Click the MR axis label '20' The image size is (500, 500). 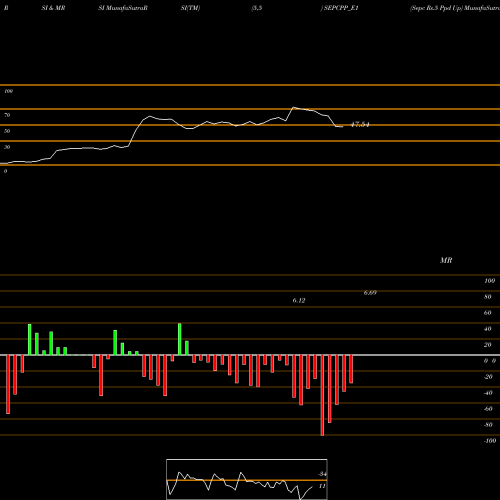487,345
